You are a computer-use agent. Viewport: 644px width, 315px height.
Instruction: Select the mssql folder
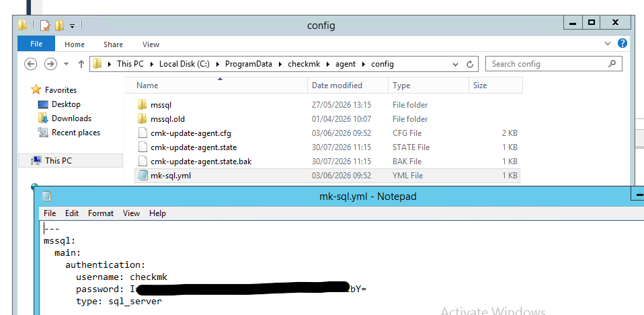pos(161,105)
